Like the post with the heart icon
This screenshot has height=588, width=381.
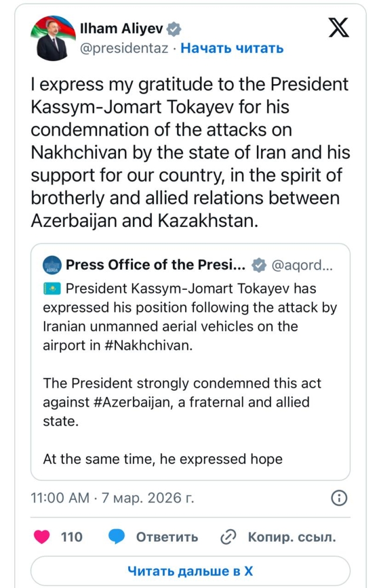pos(41,537)
